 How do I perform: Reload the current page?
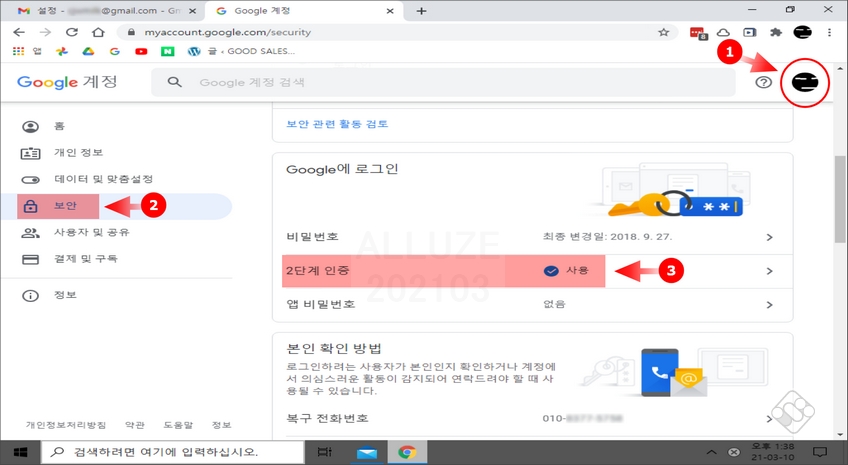[72, 32]
